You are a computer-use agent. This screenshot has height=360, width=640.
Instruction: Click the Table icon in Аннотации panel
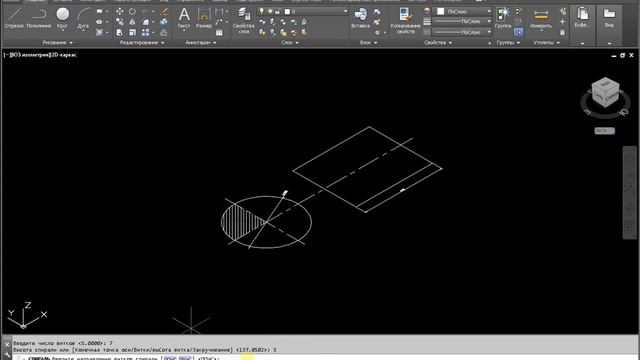click(219, 33)
